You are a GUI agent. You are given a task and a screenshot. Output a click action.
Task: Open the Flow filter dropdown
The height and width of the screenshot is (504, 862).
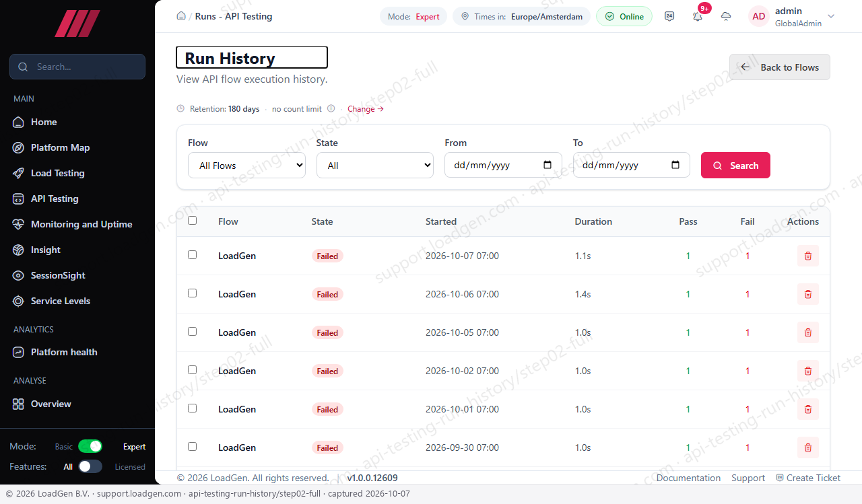click(x=246, y=166)
